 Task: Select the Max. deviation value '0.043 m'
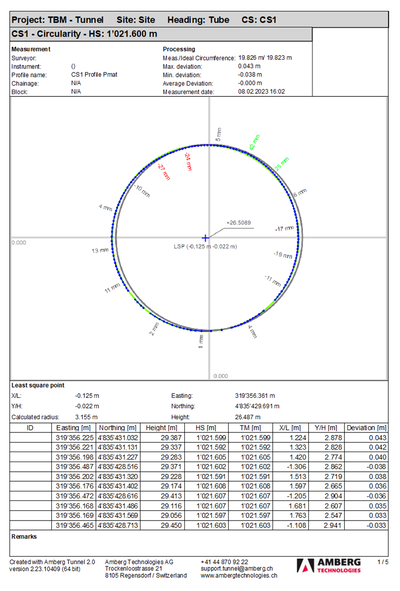coord(249,66)
